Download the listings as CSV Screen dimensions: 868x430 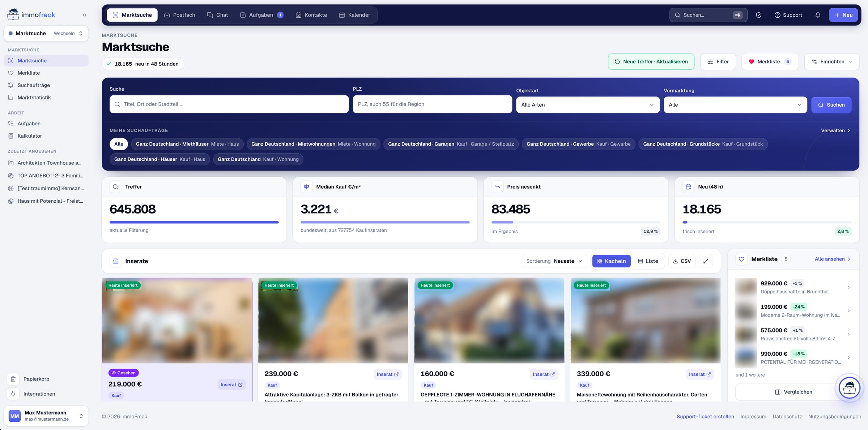pyautogui.click(x=682, y=261)
